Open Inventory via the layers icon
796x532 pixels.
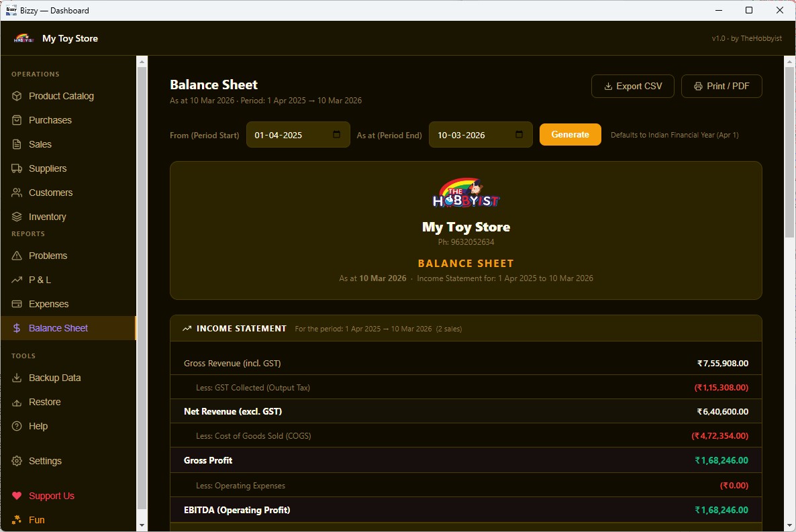tap(17, 217)
